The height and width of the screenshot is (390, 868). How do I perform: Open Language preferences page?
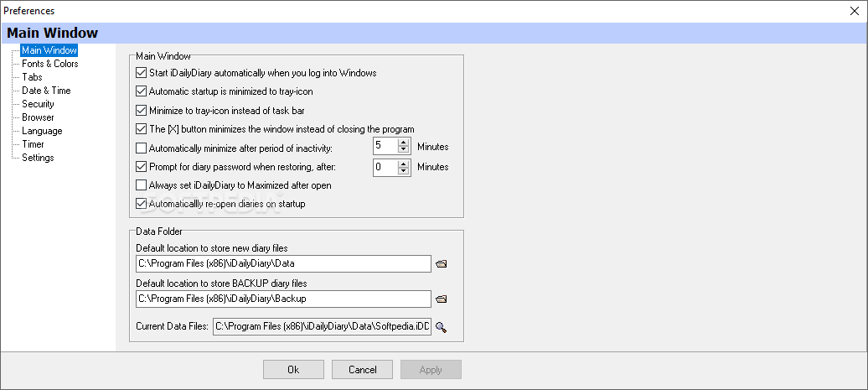tap(42, 131)
